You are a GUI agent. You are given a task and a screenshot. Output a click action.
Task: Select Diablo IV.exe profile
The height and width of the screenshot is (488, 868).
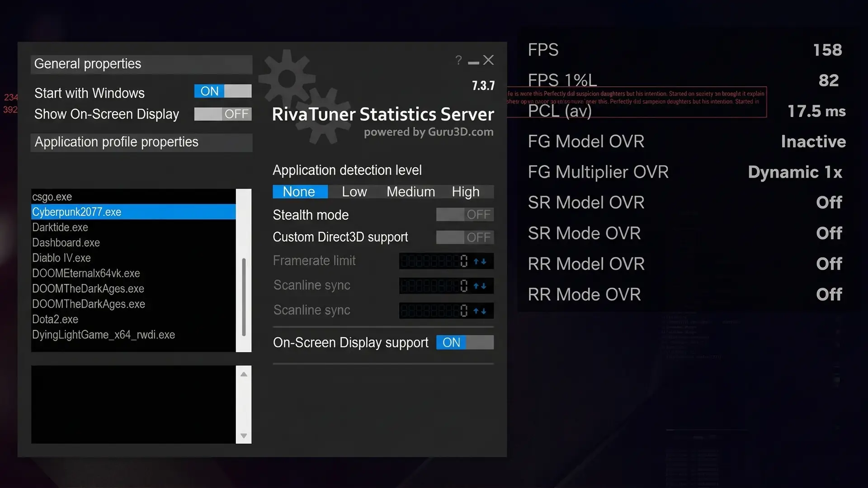click(x=133, y=258)
